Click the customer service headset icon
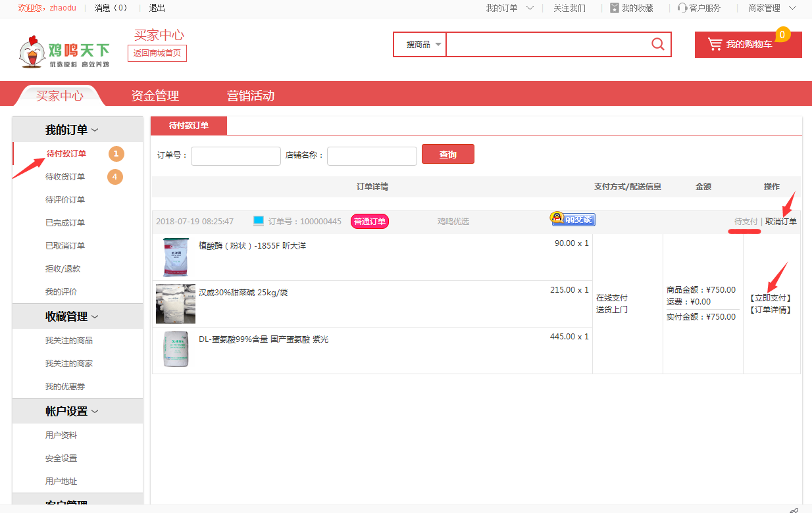 click(682, 8)
